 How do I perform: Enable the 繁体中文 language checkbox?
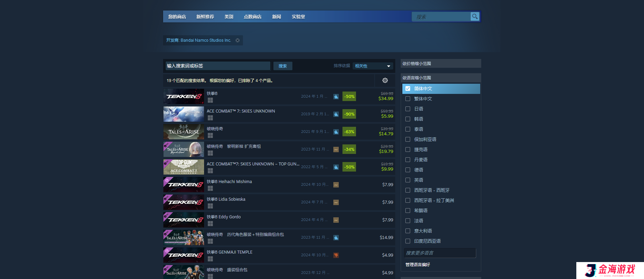(408, 99)
